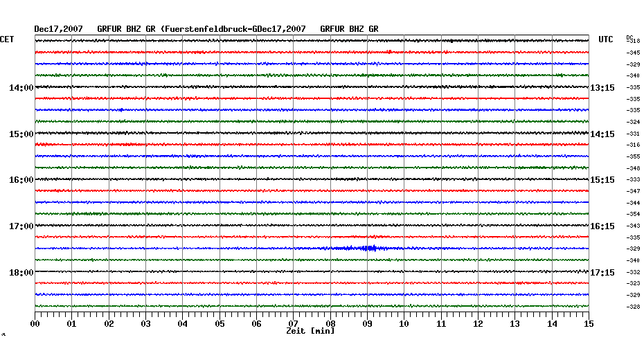
Task: Click the DC offset value -348
Action: point(633,168)
